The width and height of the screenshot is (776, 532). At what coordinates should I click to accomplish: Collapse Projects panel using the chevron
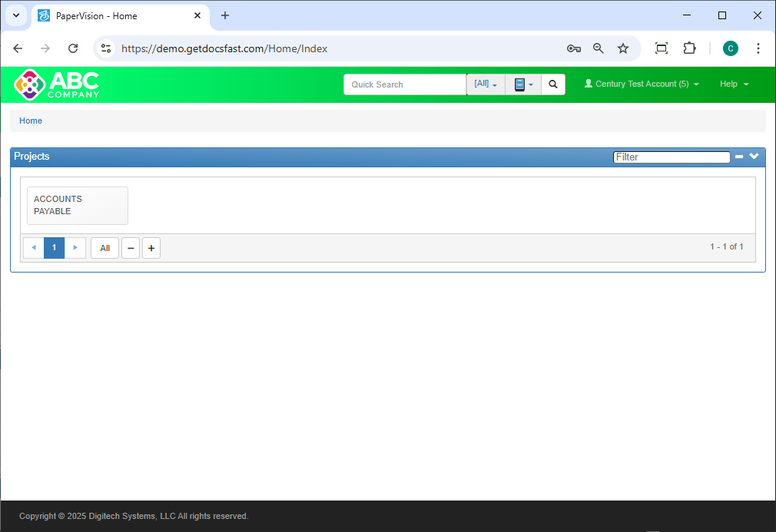point(754,157)
